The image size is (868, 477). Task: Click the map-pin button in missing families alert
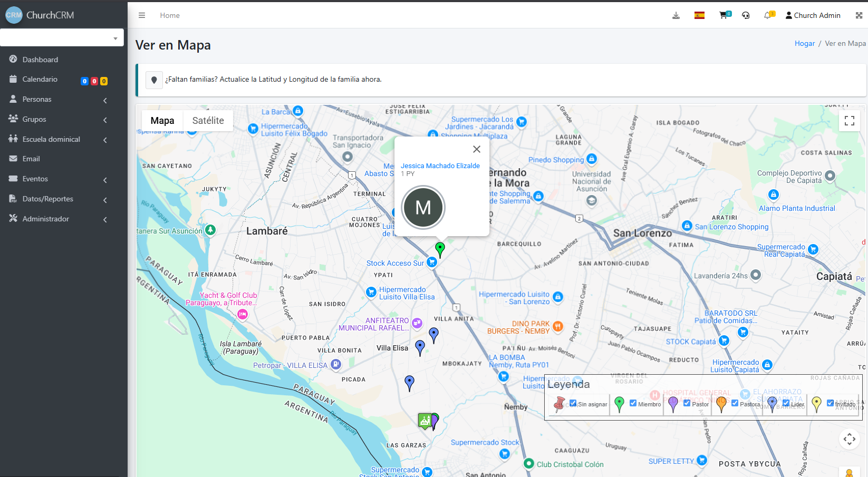click(154, 80)
